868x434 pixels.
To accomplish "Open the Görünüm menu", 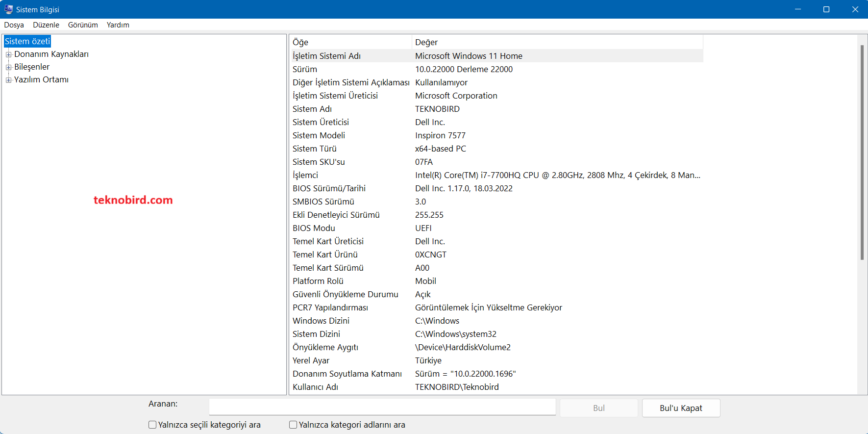I will (x=83, y=25).
